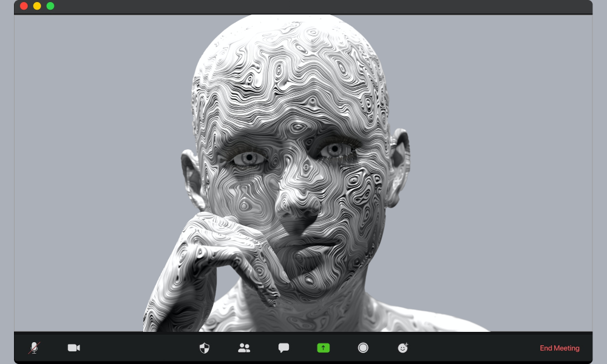
Task: Unmute the microphone
Action: pos(35,348)
